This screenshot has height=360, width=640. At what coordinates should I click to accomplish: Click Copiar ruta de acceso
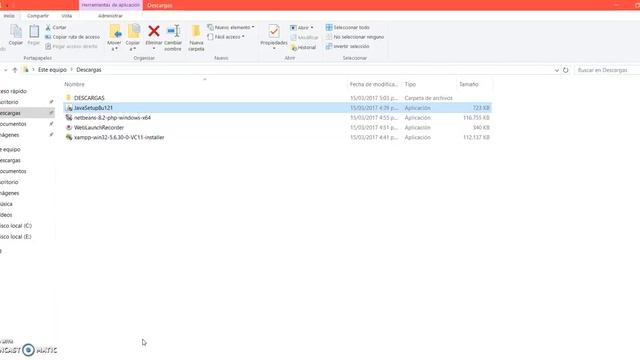click(72, 37)
